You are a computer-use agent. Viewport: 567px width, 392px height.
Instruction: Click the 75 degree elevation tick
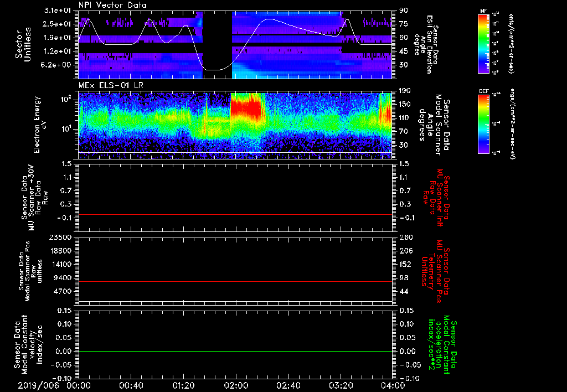click(x=403, y=24)
